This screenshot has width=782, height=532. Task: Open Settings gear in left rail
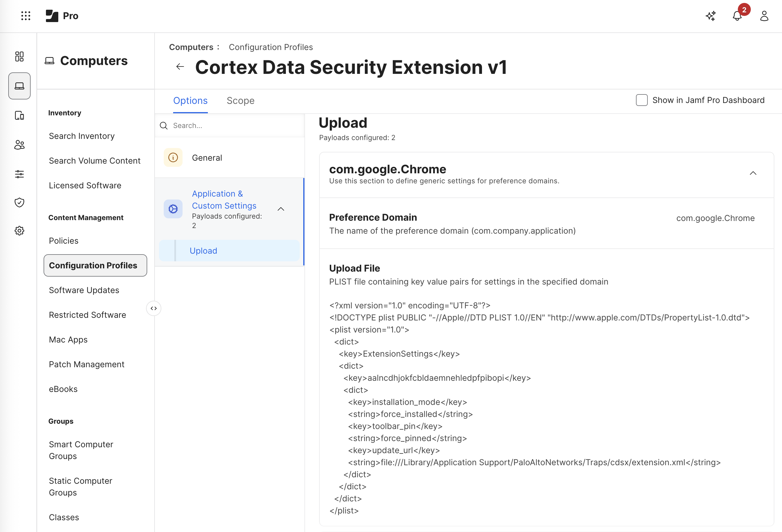point(19,231)
